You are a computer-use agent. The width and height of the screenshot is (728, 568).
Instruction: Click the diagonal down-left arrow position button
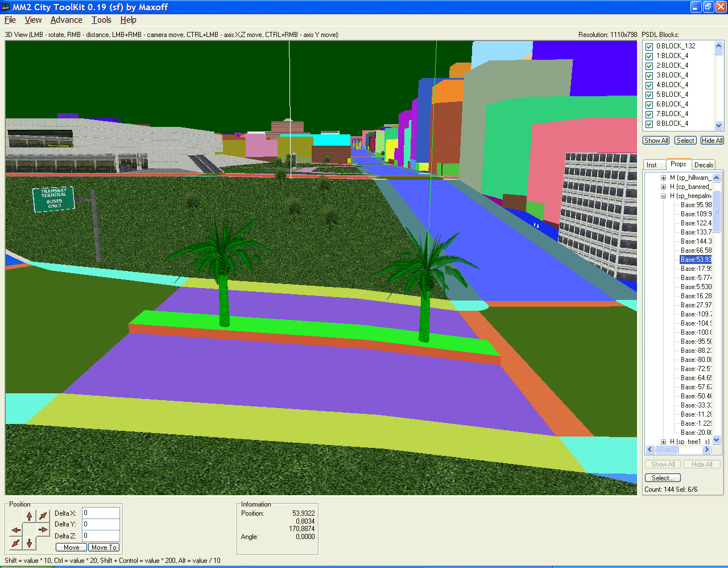click(16, 544)
